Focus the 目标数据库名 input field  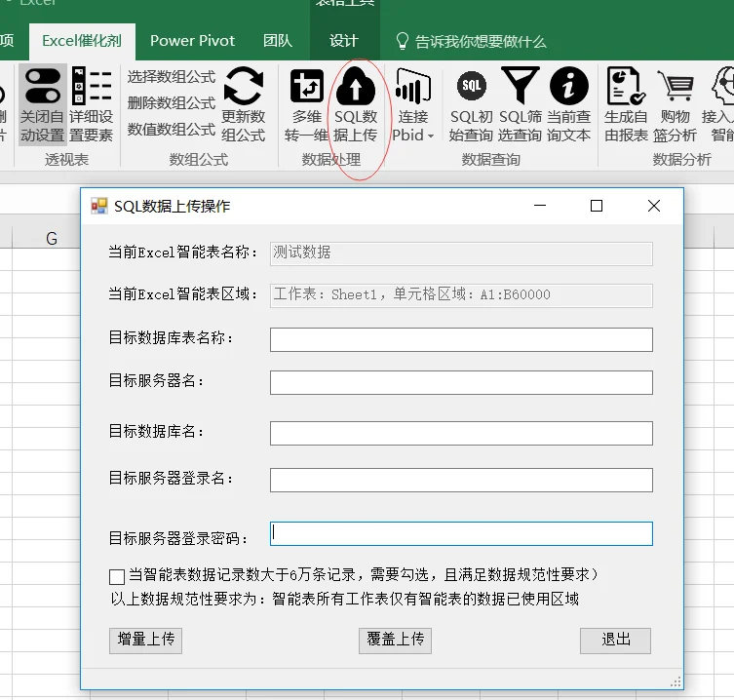point(461,433)
